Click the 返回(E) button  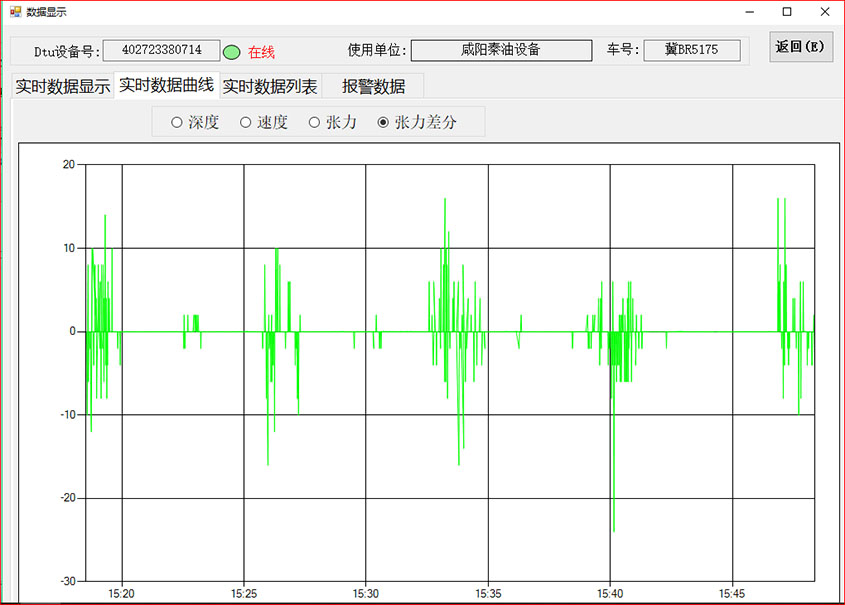(803, 49)
